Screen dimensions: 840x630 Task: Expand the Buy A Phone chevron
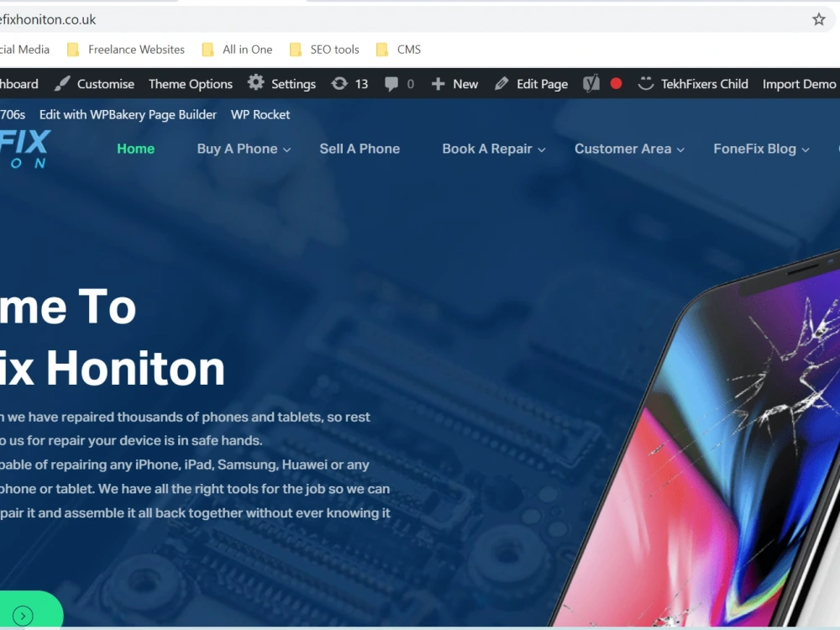click(x=286, y=150)
